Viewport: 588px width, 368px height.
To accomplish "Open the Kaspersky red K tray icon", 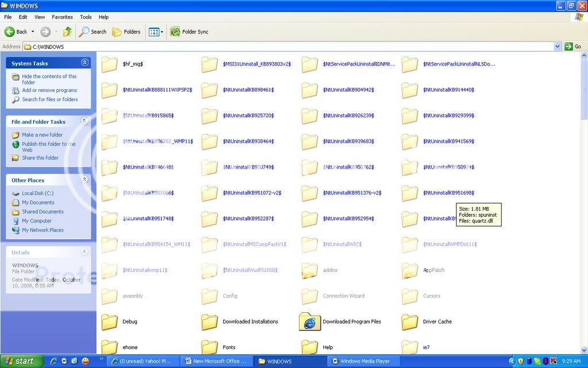I will [x=553, y=361].
